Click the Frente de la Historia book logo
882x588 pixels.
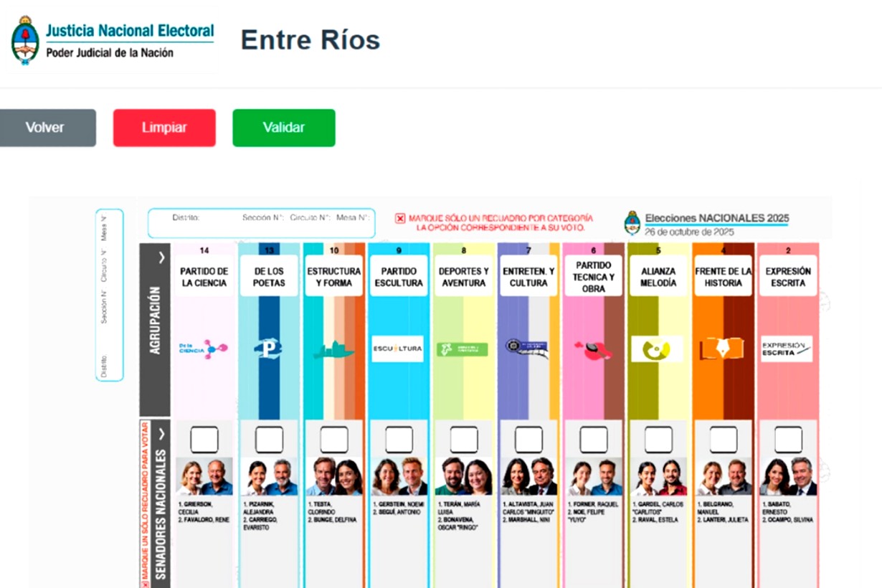click(722, 349)
